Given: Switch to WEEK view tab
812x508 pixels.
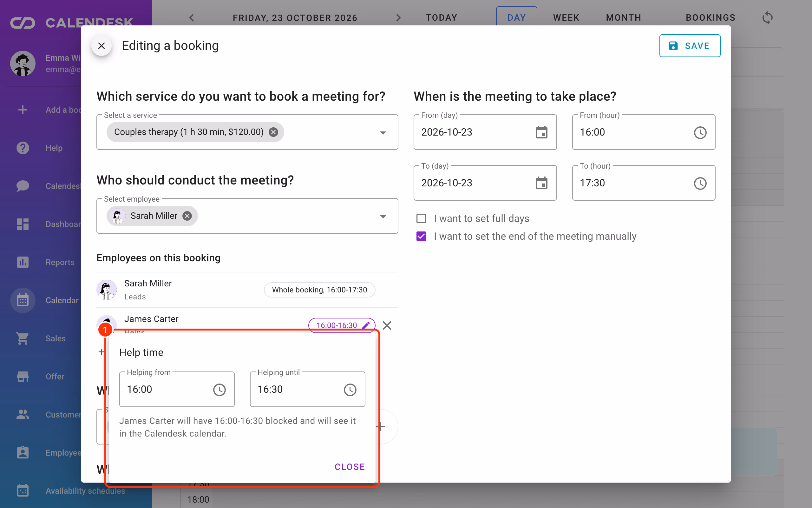Looking at the screenshot, I should point(566,18).
